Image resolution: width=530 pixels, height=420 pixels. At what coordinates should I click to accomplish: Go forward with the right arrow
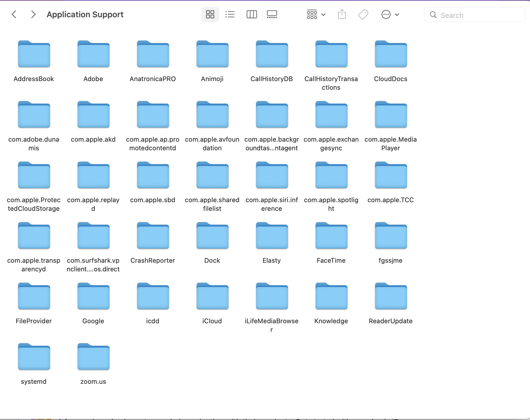33,14
